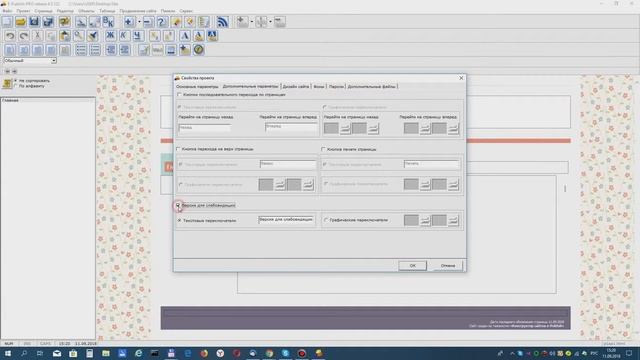Image resolution: width=640 pixels, height=360 pixels.
Task: Click the font color A icon
Action: click(x=199, y=36)
